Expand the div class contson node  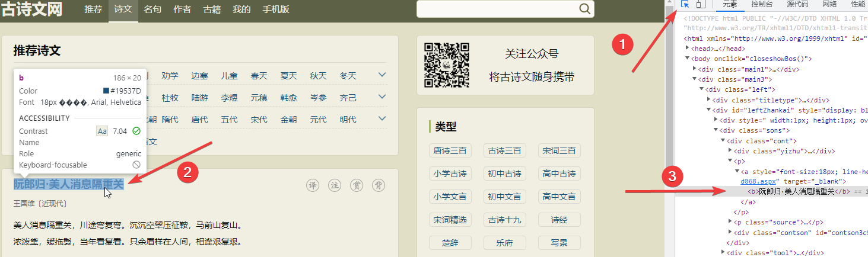730,232
